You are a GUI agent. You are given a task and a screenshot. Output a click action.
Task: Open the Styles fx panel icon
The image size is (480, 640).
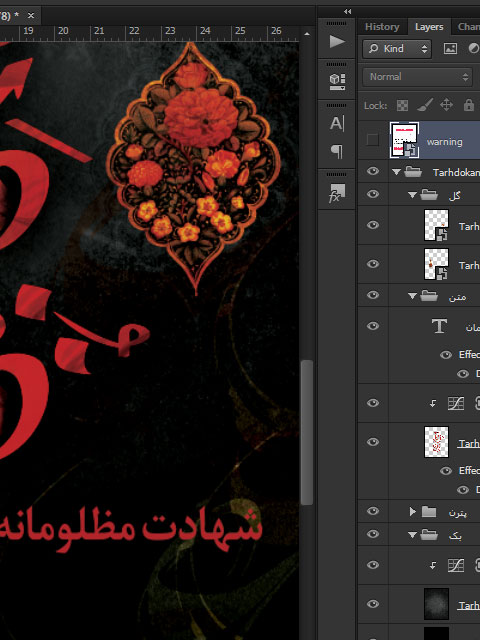pyautogui.click(x=337, y=193)
